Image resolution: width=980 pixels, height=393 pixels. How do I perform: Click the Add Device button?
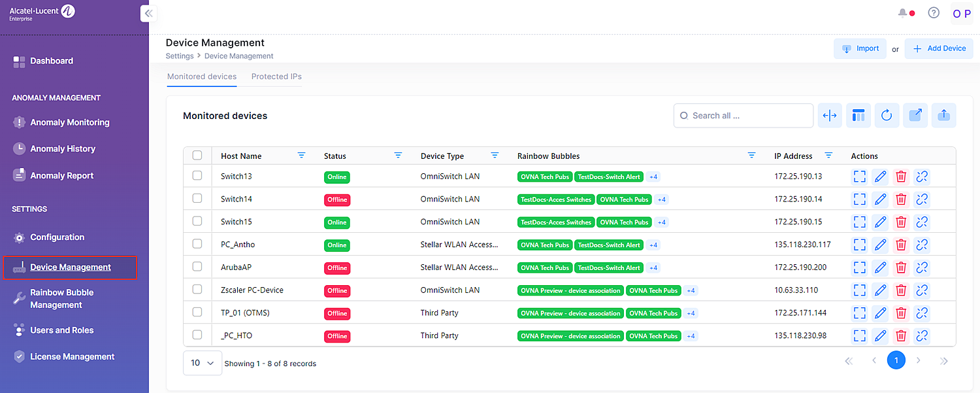[939, 48]
